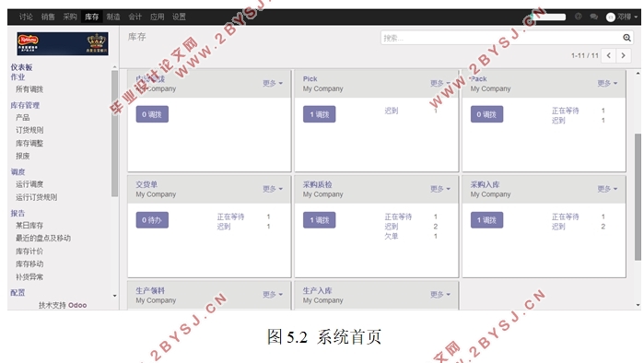Expand 更多 on the 交货单 card
The height and width of the screenshot is (363, 644).
(273, 189)
